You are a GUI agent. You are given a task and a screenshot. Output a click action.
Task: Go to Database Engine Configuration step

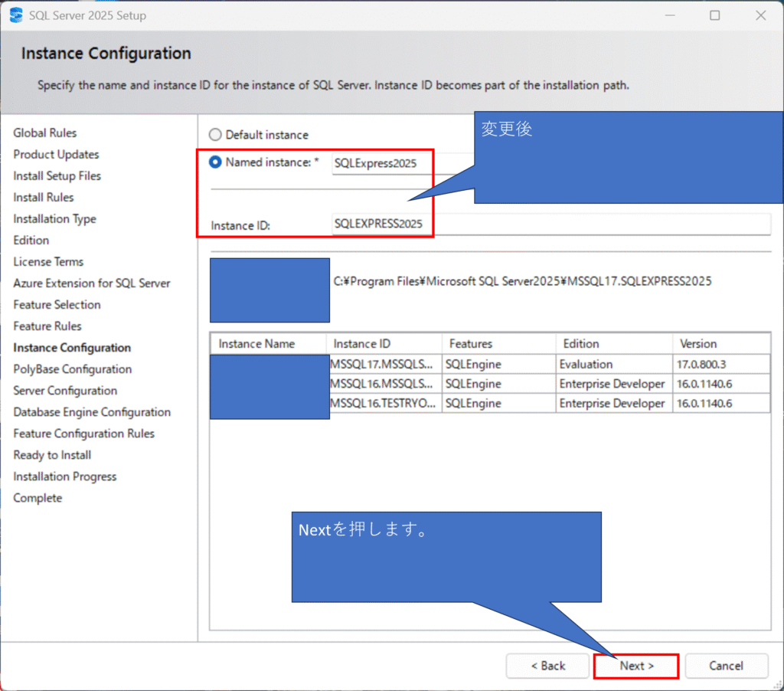tap(92, 412)
